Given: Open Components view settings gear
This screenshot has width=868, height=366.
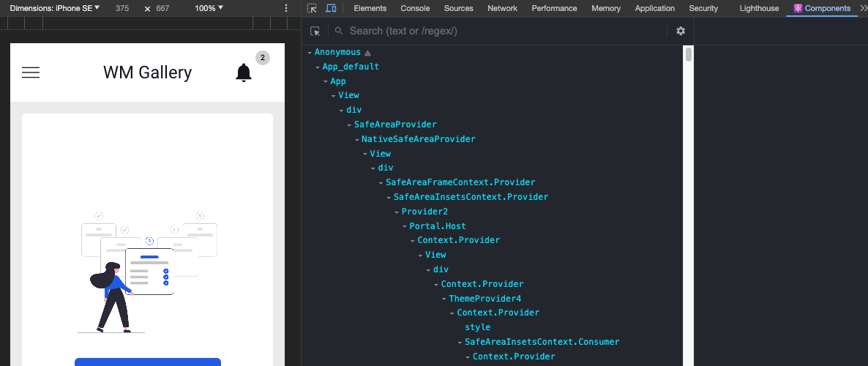Looking at the screenshot, I should tap(681, 31).
